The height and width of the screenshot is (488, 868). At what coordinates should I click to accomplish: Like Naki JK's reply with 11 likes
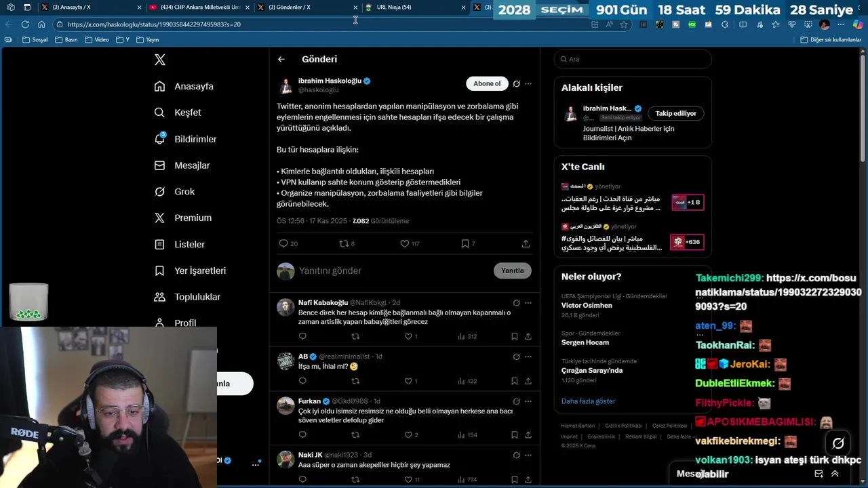click(x=408, y=479)
